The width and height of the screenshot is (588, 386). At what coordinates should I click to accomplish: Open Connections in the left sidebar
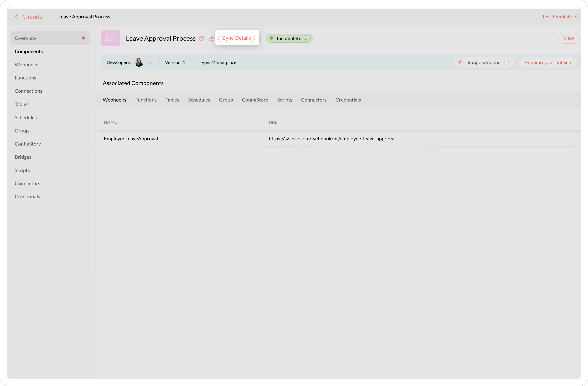click(x=28, y=91)
